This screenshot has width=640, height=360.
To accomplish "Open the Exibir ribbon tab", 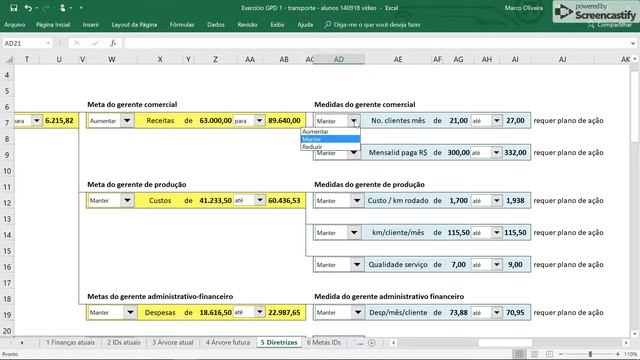I will coord(277,24).
